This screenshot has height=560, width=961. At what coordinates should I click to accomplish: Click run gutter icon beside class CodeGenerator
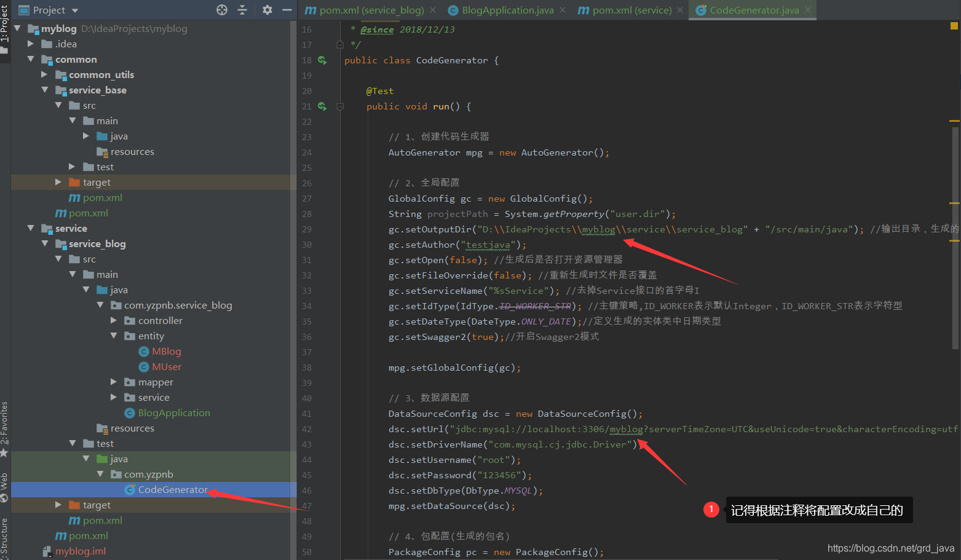tap(322, 60)
